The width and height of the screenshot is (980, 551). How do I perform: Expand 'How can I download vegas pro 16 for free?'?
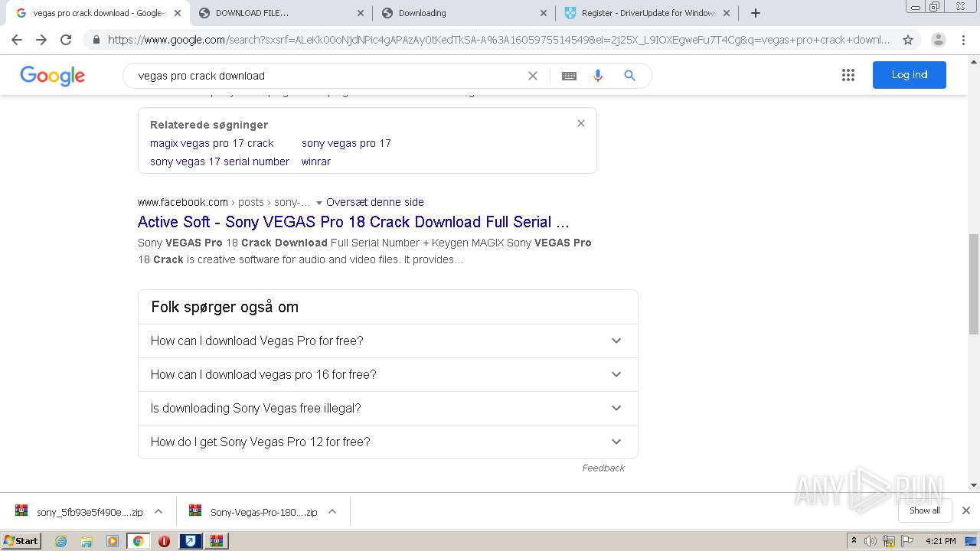click(387, 374)
